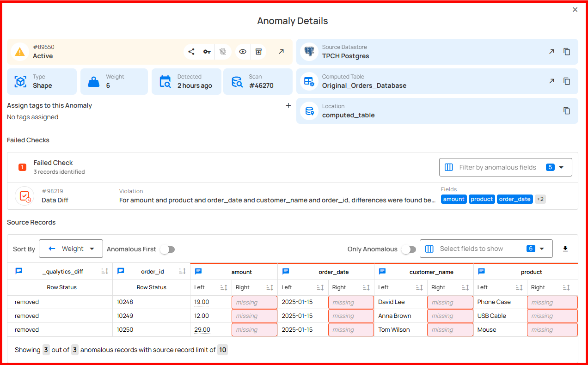Open the Original_Orders_Database computed table link arrow
Viewport: 588px width, 365px height.
[x=551, y=81]
